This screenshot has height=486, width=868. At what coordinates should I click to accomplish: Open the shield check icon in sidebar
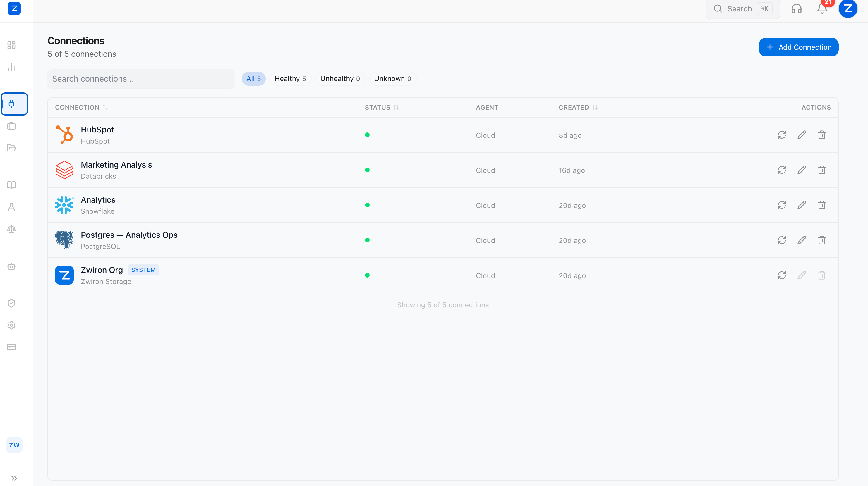pos(11,303)
